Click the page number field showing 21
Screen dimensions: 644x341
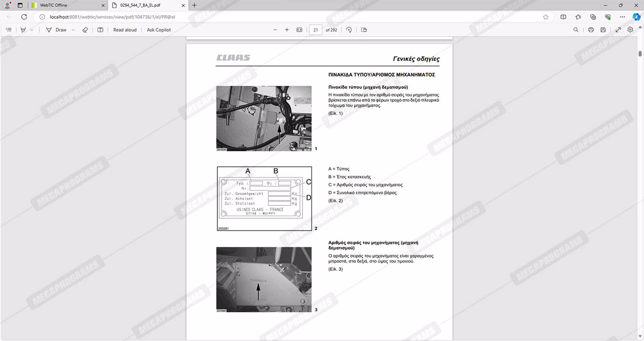click(315, 30)
